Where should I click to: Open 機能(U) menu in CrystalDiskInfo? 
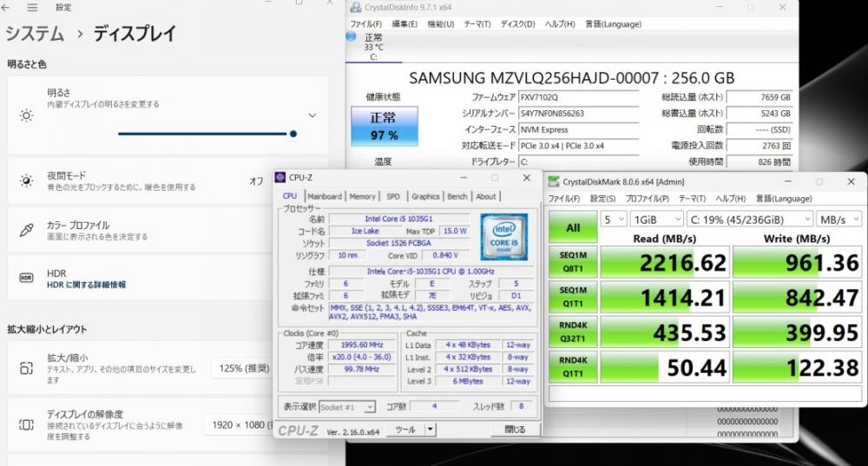click(441, 24)
